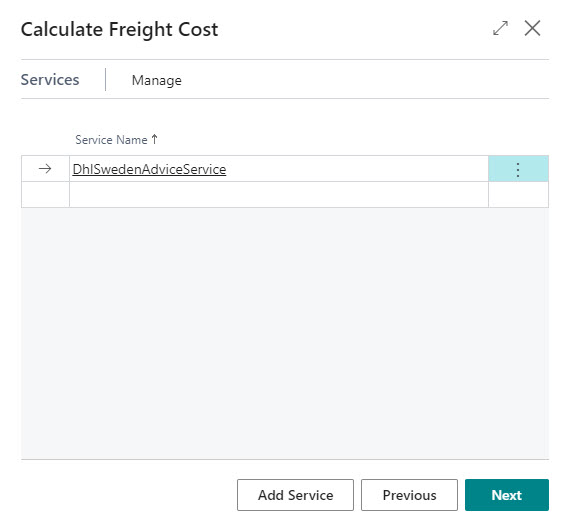Click the blank header above the options column
Image resolution: width=569 pixels, height=530 pixels.
click(518, 140)
